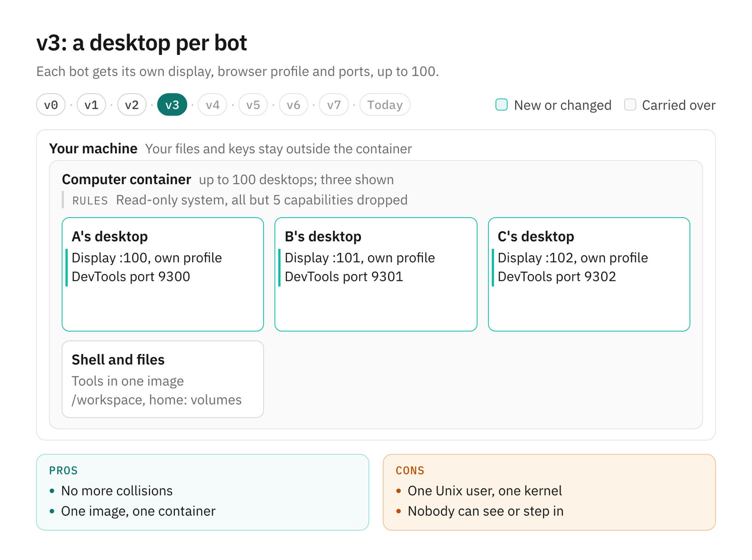Show the v6 architecture step
The width and height of the screenshot is (752, 560).
coord(293,105)
